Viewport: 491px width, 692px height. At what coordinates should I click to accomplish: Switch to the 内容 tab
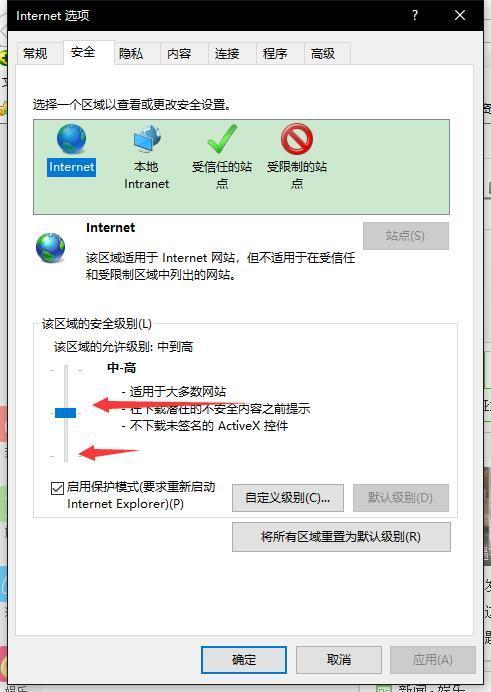click(x=179, y=54)
